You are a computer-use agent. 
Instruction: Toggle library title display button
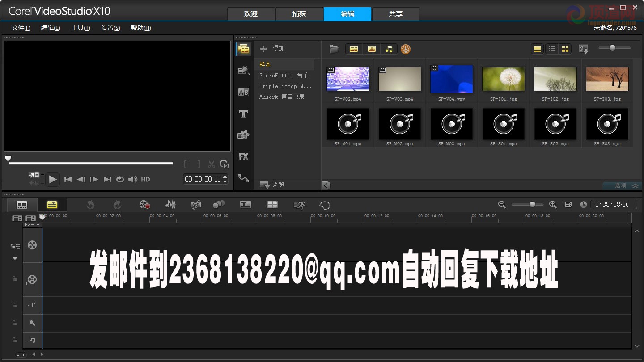538,49
